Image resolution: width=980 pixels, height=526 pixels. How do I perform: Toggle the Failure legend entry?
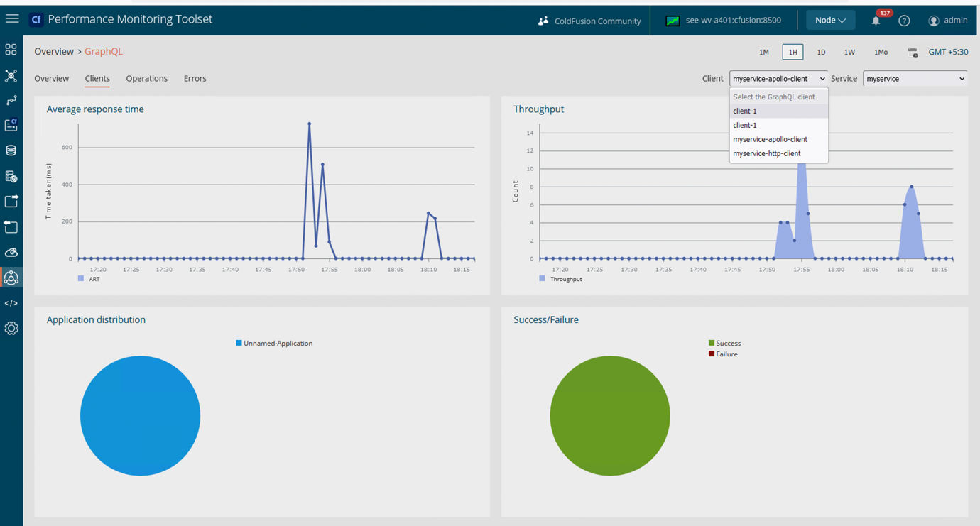tap(723, 354)
